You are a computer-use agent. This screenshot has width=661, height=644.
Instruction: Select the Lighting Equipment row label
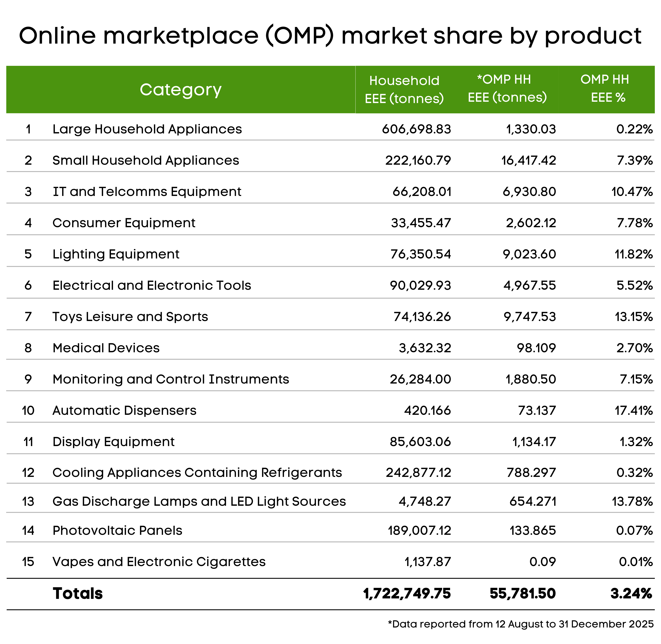tap(116, 254)
